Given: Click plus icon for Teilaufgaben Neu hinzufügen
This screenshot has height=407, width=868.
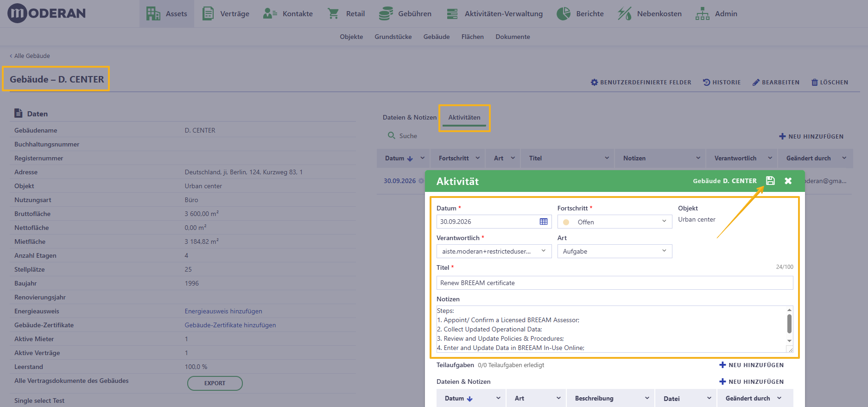Looking at the screenshot, I should 722,365.
